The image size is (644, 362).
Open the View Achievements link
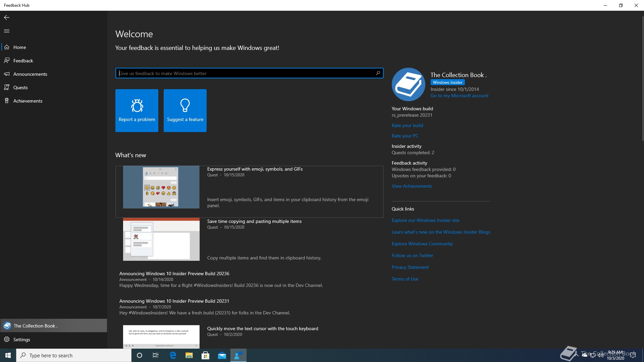pyautogui.click(x=412, y=186)
